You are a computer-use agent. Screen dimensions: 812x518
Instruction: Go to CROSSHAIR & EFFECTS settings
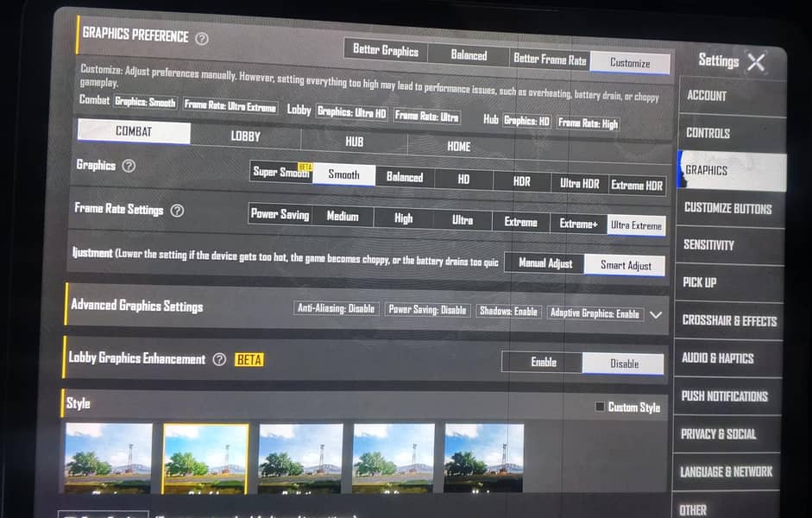728,320
